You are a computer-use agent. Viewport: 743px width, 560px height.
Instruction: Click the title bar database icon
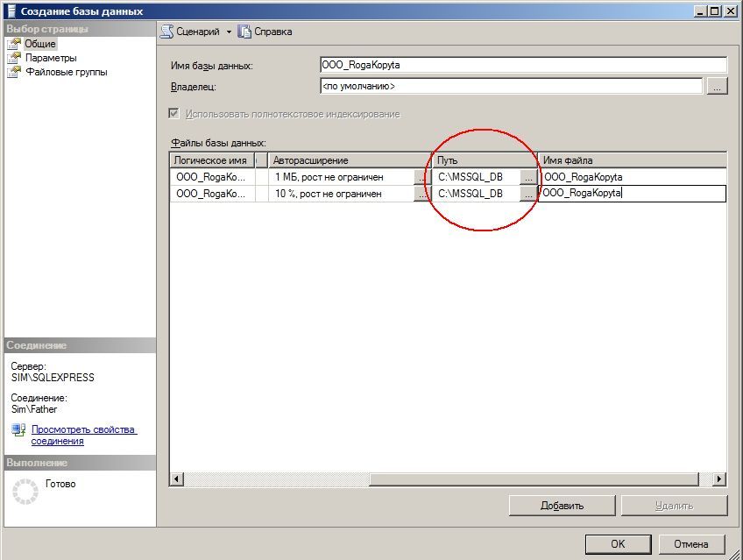[11, 11]
